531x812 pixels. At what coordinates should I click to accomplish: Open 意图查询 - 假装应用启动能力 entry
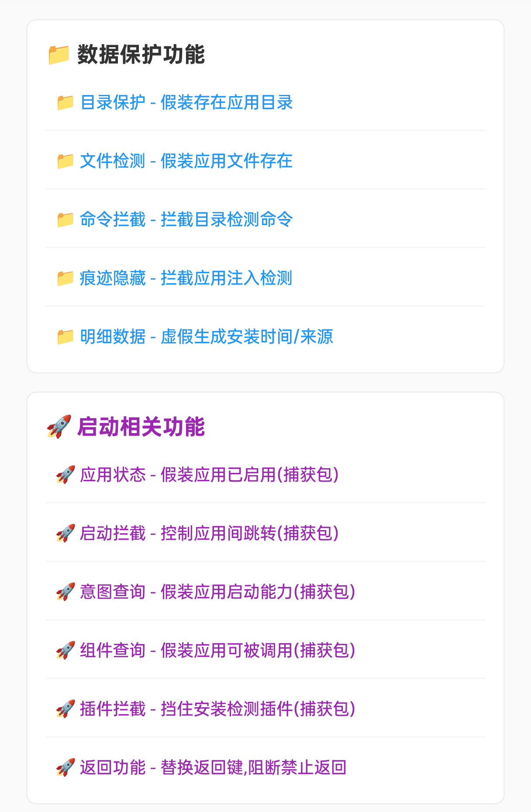(x=265, y=592)
